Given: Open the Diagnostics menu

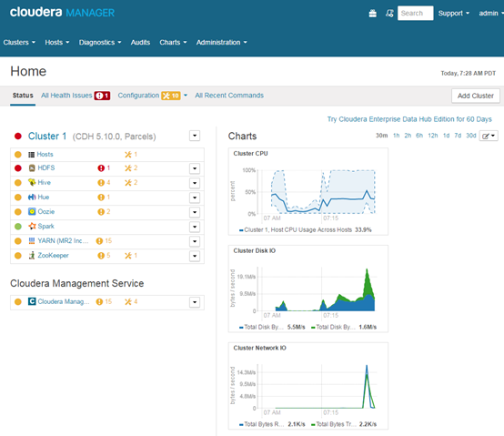Looking at the screenshot, I should (x=100, y=43).
